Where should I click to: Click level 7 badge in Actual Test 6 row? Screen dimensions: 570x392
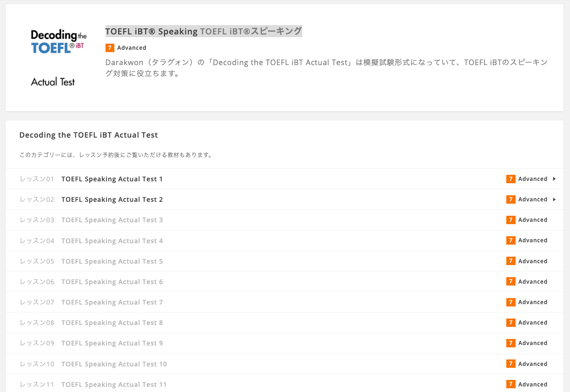click(x=511, y=282)
